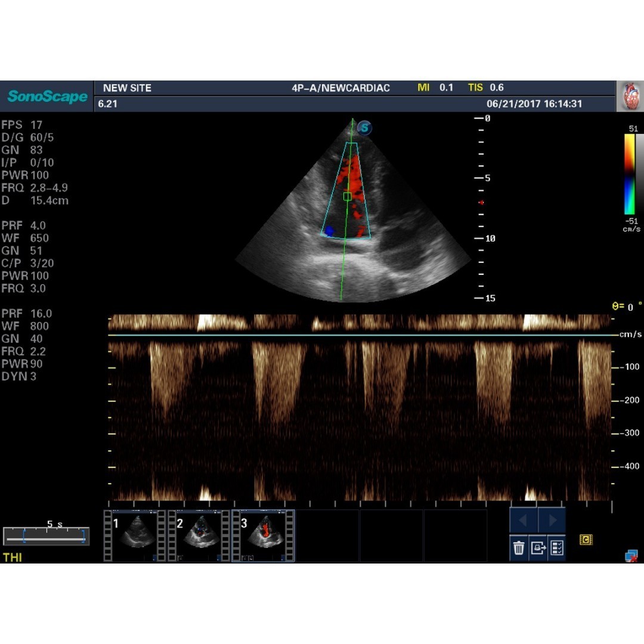Click the 10 depth scale marker
Screen dimensions: 644x644
490,238
